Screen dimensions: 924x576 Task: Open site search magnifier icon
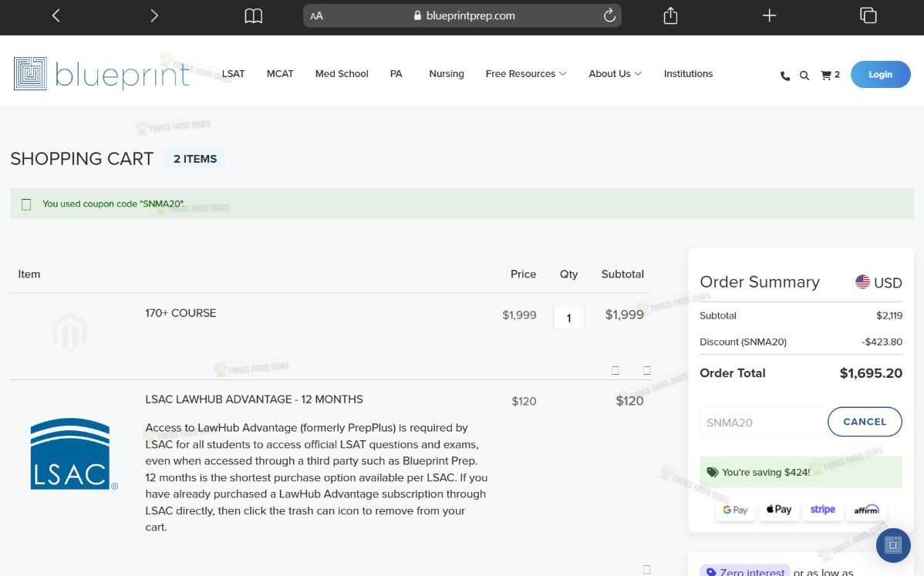point(804,76)
